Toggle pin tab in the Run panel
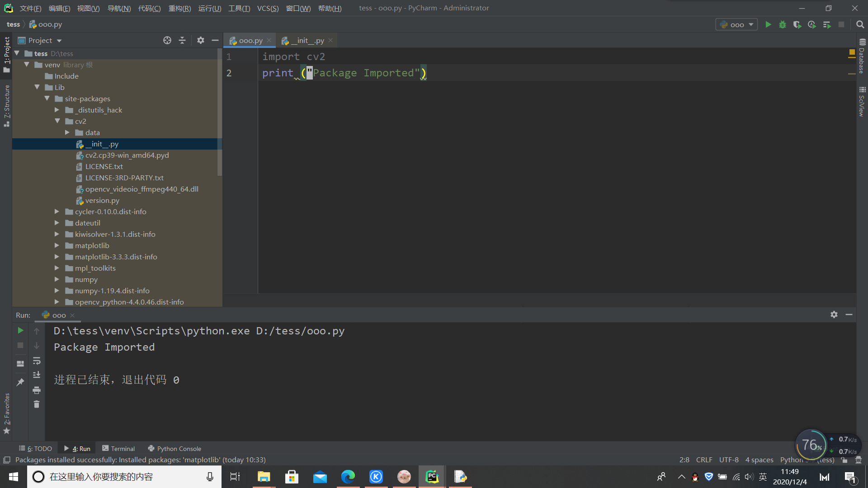The height and width of the screenshot is (488, 868). pyautogui.click(x=20, y=382)
